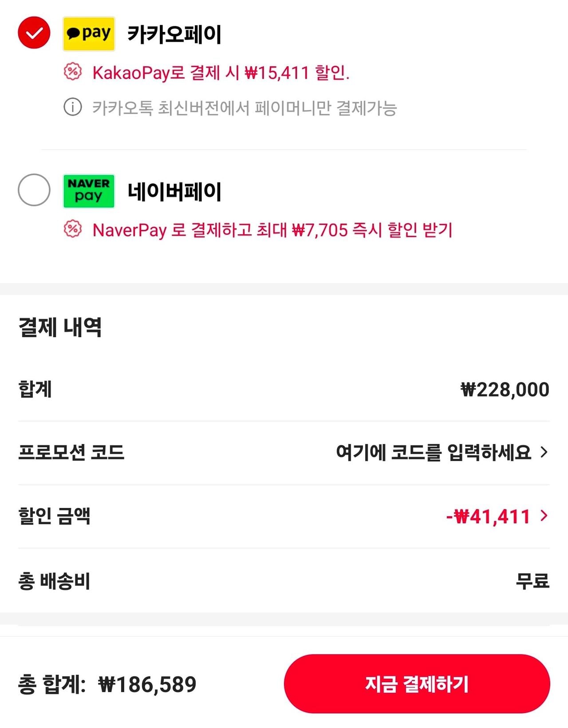Click the KakaoPay discount percent badge icon

73,72
